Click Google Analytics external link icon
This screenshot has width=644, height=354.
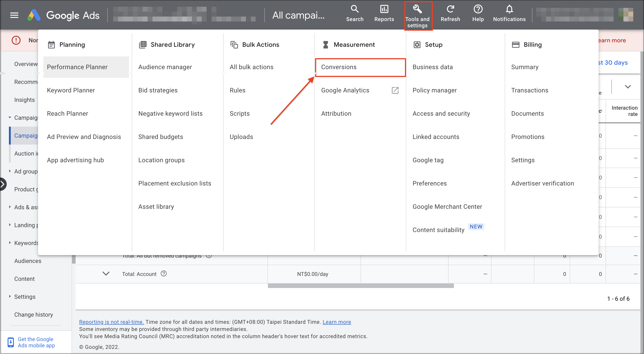pyautogui.click(x=395, y=90)
